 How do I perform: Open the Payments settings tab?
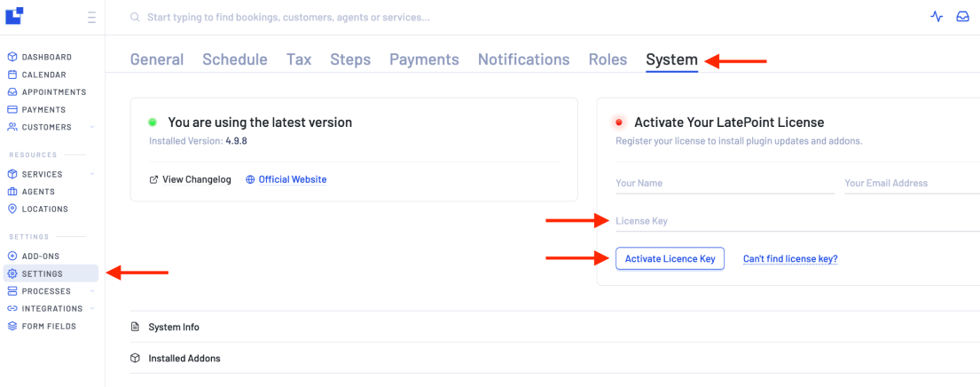(425, 59)
